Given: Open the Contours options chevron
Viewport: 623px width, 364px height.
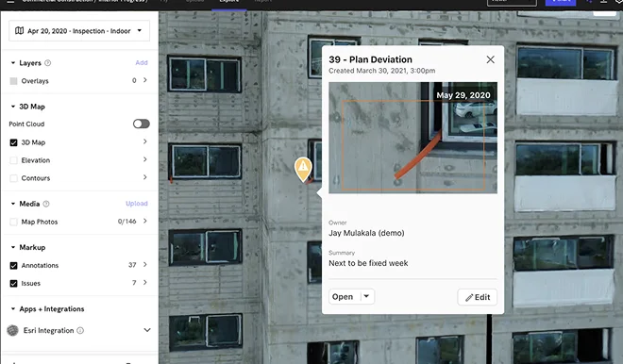Looking at the screenshot, I should coord(145,177).
